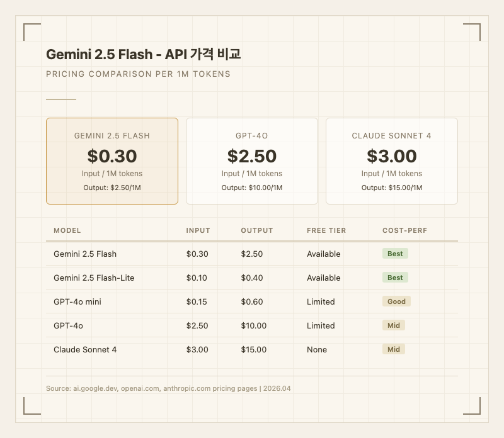504x438 pixels.
Task: Select the Good badge for GPT-4o mini
Action: point(396,301)
